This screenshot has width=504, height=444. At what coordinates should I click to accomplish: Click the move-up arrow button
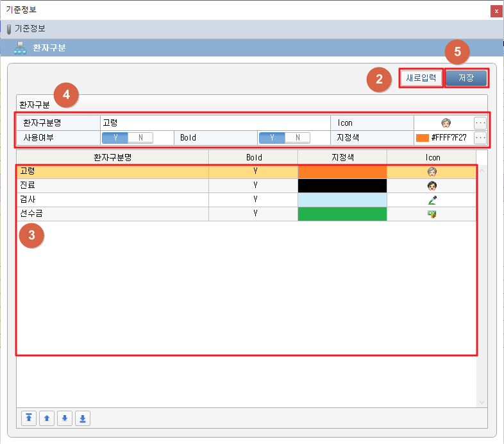point(46,418)
